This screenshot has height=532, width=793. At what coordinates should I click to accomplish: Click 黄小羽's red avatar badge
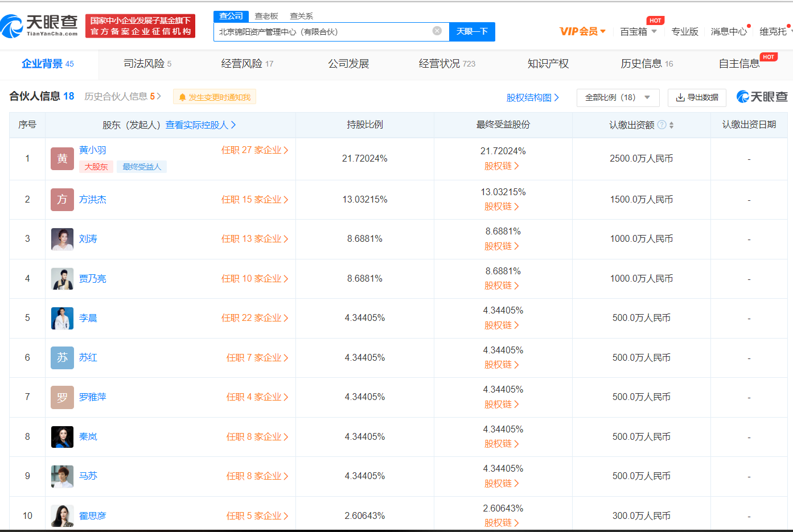(x=62, y=159)
